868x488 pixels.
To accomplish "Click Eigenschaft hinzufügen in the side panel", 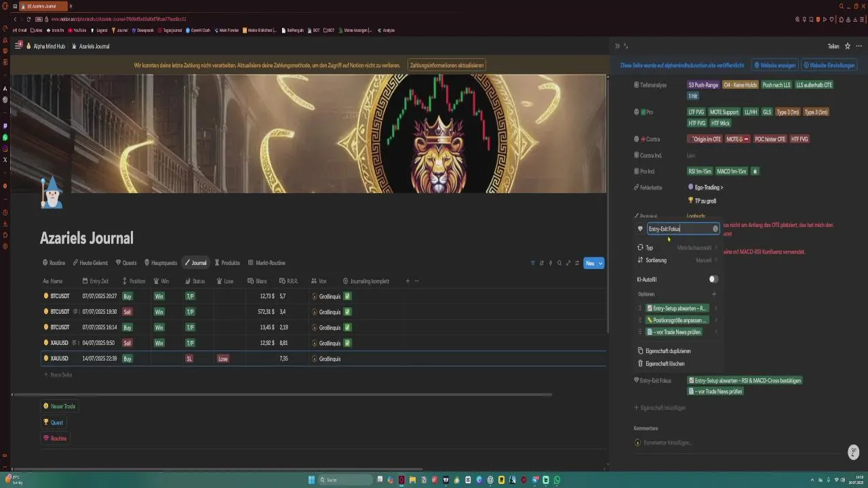I will (x=659, y=408).
